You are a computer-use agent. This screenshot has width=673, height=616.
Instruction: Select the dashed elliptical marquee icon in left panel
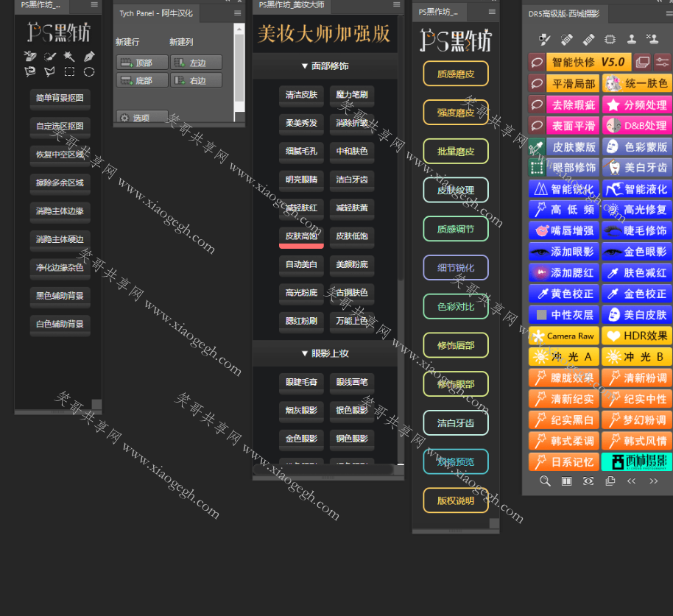89,71
